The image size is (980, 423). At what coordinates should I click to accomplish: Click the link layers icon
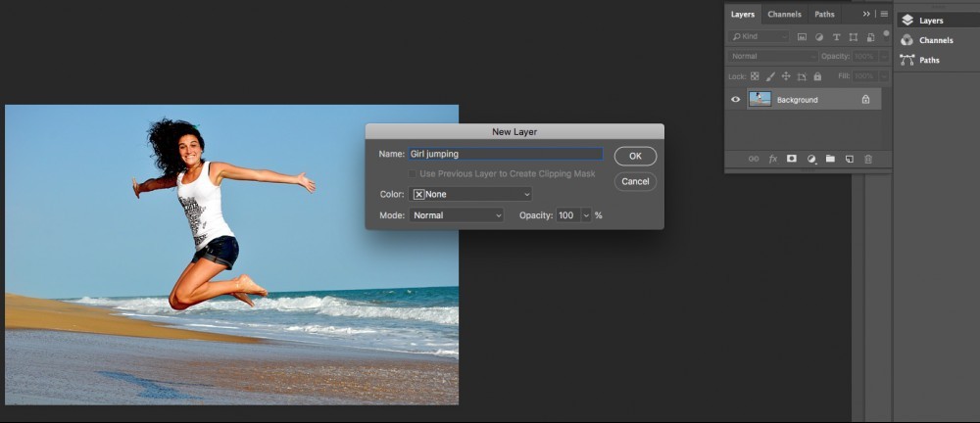click(x=754, y=159)
